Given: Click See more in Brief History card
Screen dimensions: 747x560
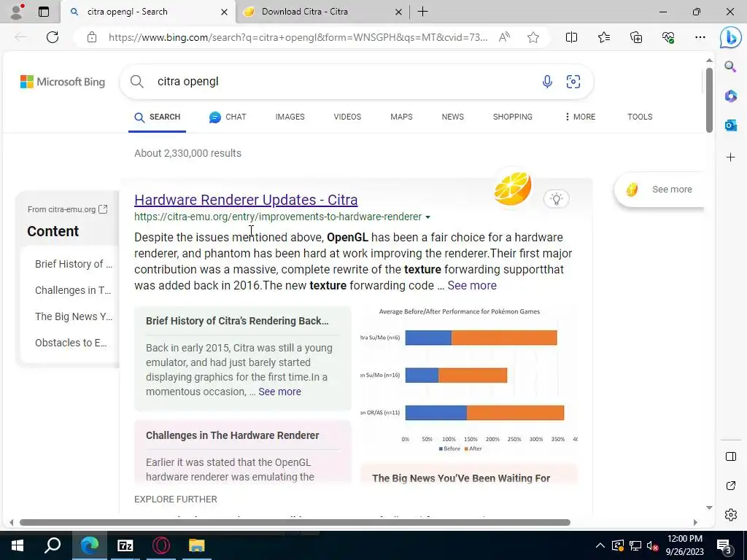Looking at the screenshot, I should click(x=279, y=392).
